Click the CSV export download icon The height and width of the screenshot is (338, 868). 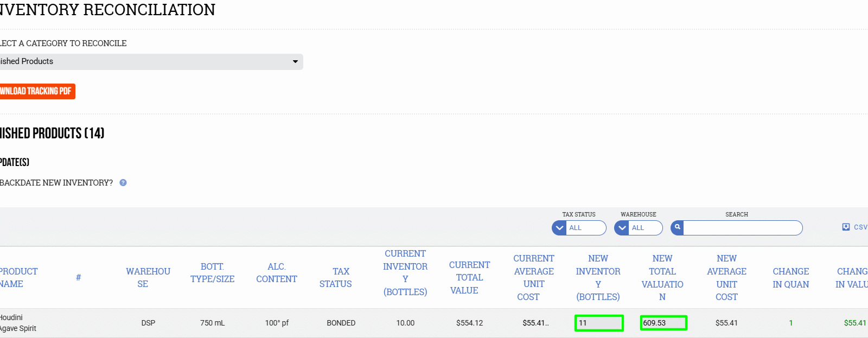[x=846, y=227]
